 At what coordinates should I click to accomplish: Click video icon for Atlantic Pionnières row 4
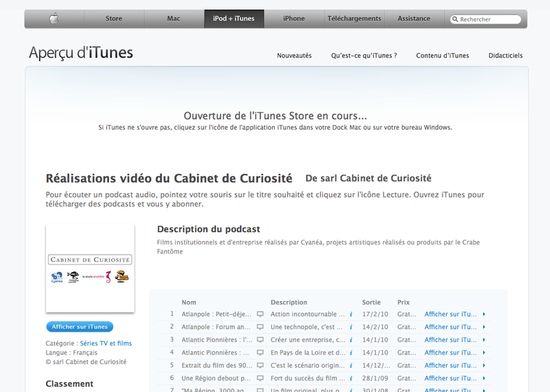pyautogui.click(x=260, y=352)
